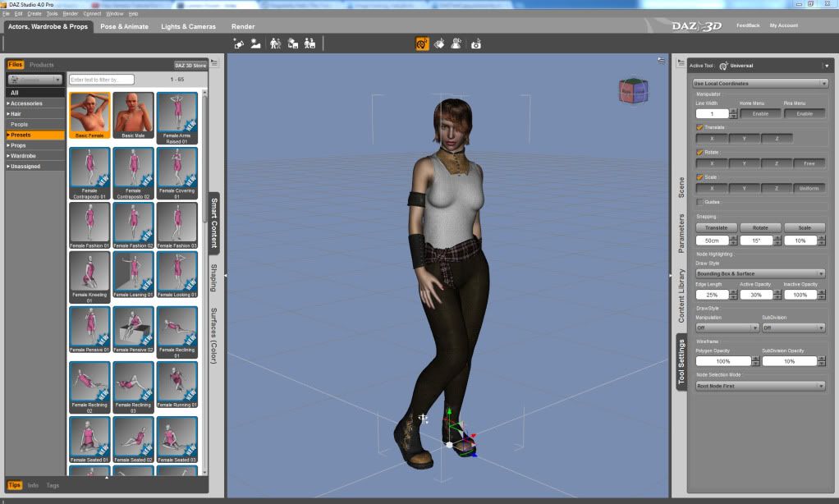Click the Polygon Opacity 100% field
The image size is (839, 504).
pyautogui.click(x=723, y=361)
